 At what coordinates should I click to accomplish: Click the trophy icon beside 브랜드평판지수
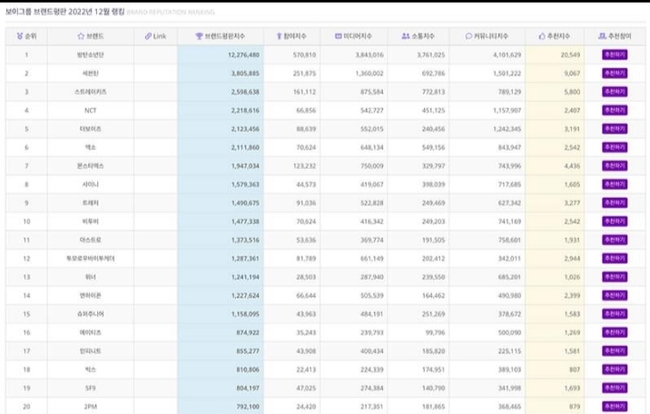point(199,36)
